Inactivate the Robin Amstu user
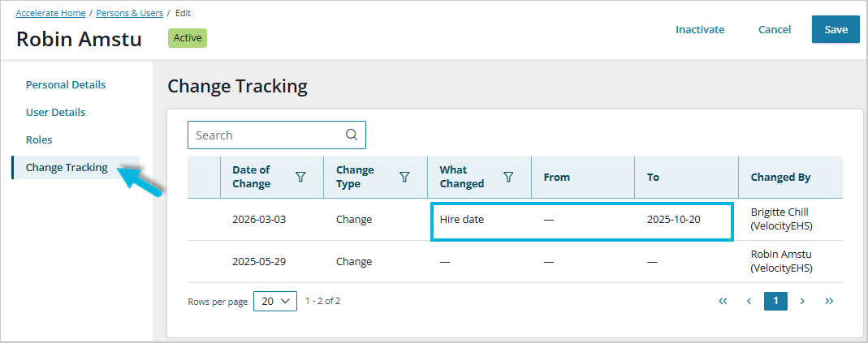Screen dimensions: 868x343 tap(699, 29)
